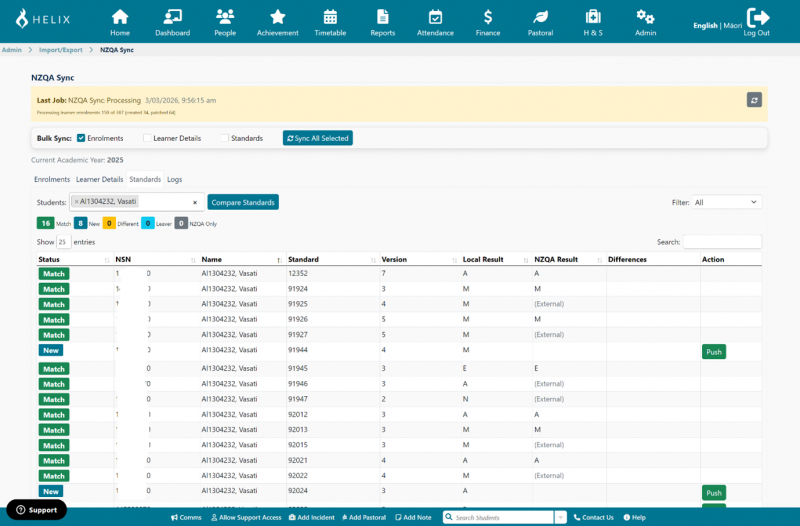The image size is (800, 526).
Task: Refresh the last job status icon
Action: (755, 100)
